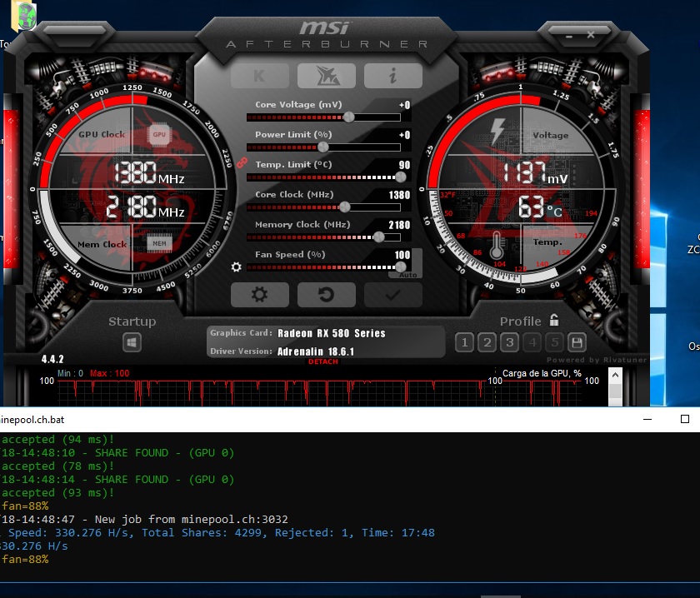Image resolution: width=700 pixels, height=598 pixels.
Task: Adjust the Core Voltage slider handle
Action: tap(348, 117)
